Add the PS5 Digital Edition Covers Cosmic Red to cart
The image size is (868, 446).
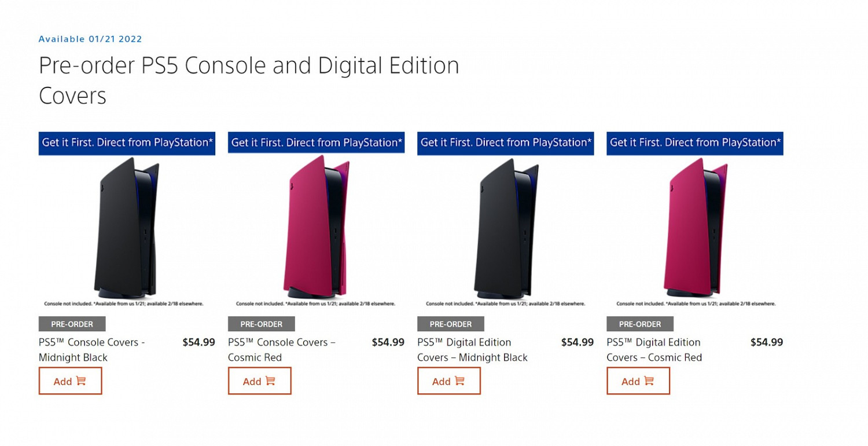(x=638, y=381)
